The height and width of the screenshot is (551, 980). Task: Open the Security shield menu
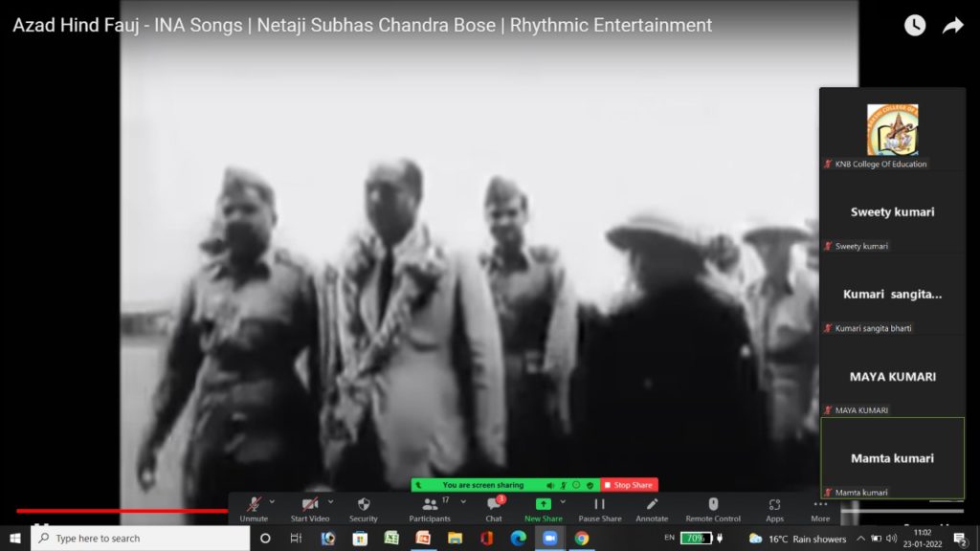363,509
